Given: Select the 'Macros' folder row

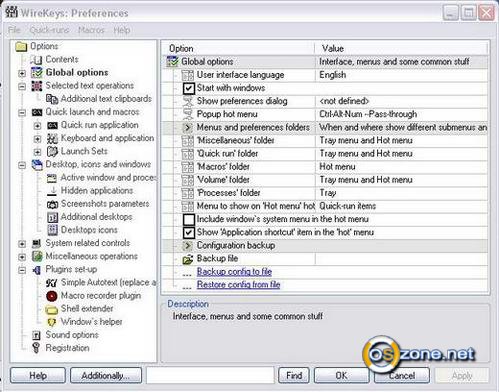Looking at the screenshot, I should tap(325, 167).
